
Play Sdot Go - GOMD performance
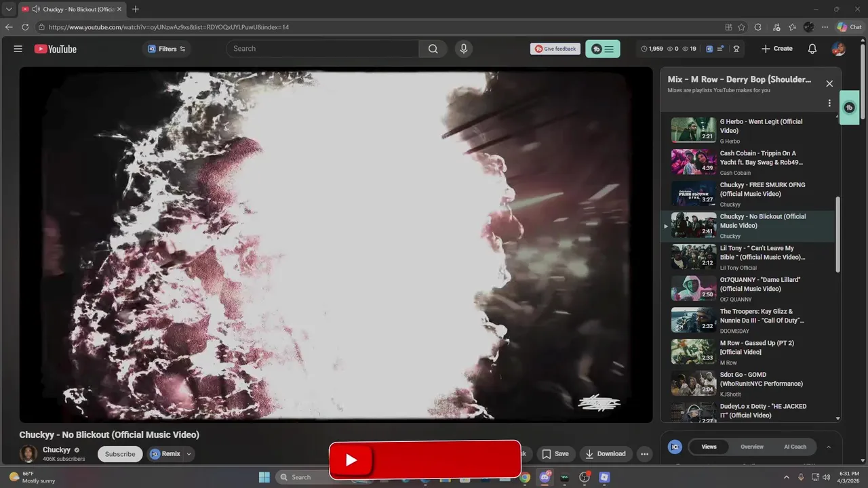coord(747,384)
